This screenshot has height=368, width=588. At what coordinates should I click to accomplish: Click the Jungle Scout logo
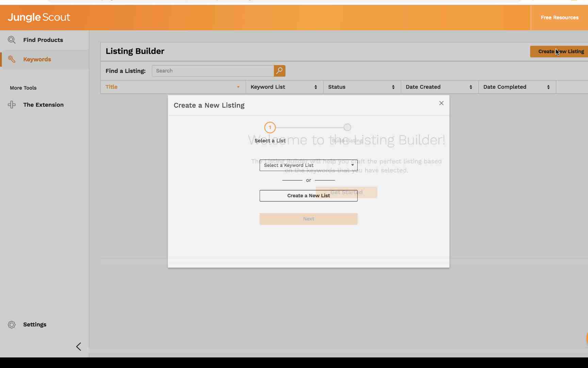tap(39, 17)
